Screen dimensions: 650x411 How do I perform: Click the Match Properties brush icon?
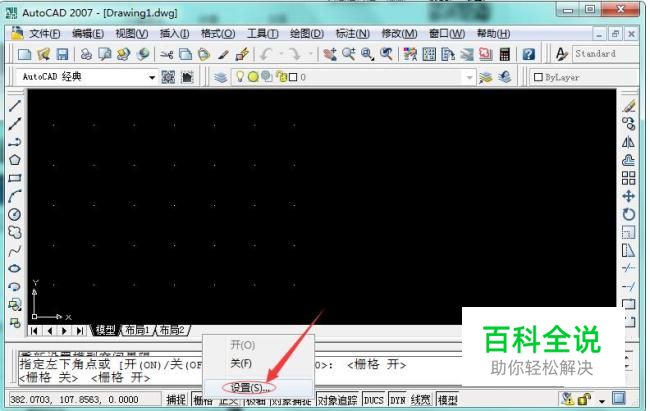point(223,54)
